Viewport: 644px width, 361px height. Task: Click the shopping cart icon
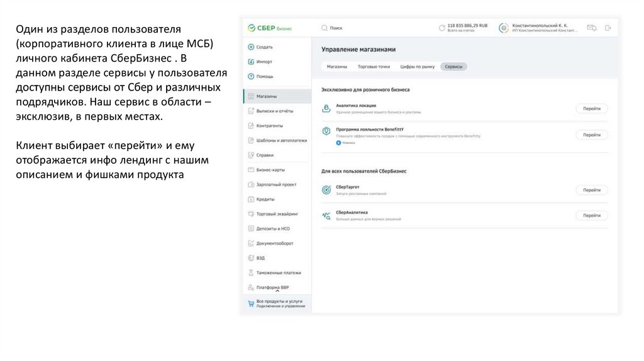(x=251, y=304)
